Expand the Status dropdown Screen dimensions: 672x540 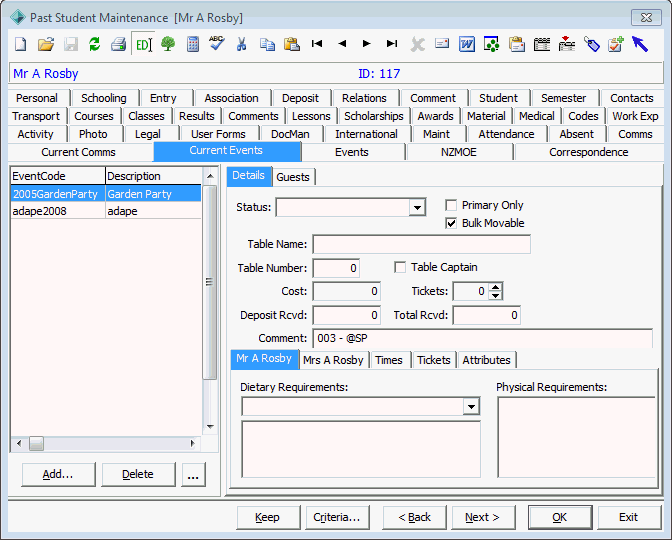[x=417, y=207]
